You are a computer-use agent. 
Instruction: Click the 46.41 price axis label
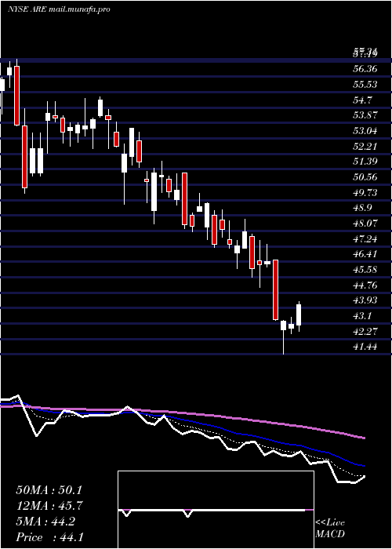pyautogui.click(x=365, y=254)
